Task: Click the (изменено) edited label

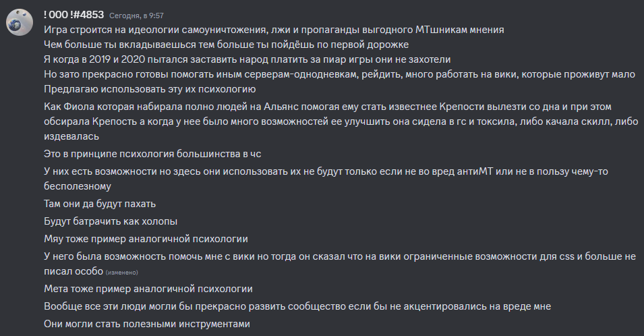Action: pos(121,273)
